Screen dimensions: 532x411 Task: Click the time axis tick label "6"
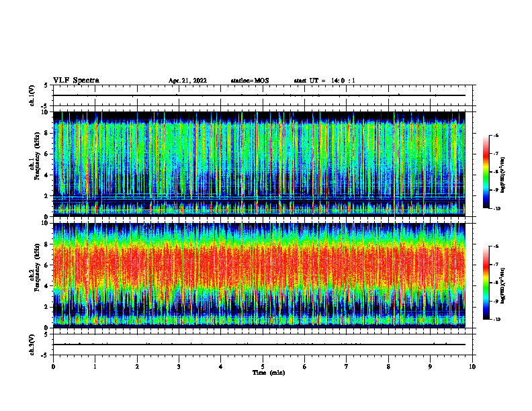[x=305, y=367]
